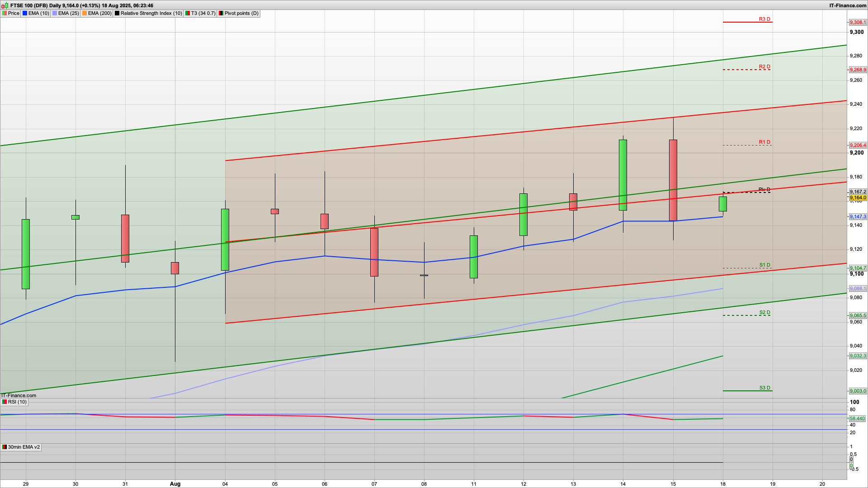Click the 58.440 RSI value tag

point(857,419)
